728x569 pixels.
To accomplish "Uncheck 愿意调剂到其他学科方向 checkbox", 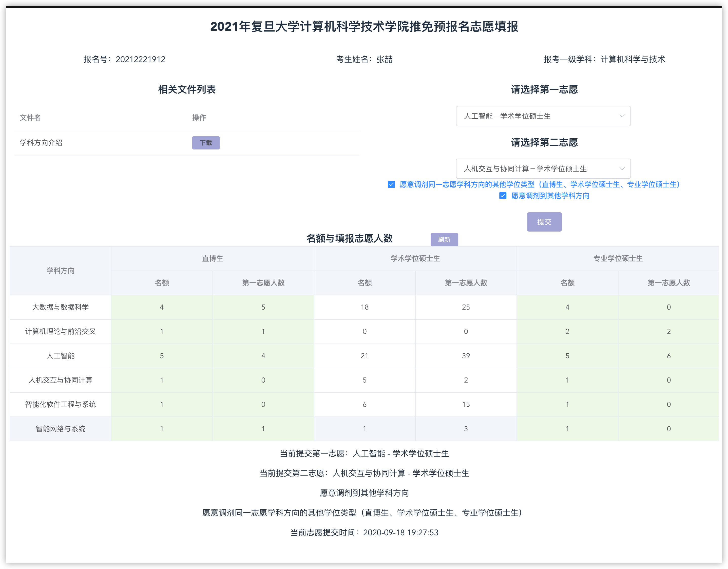I will point(503,196).
